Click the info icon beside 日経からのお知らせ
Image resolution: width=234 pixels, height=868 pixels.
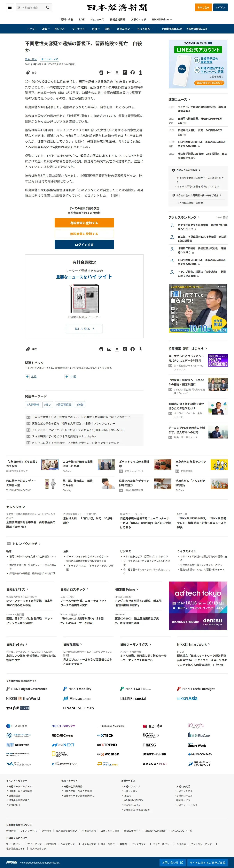pos(174,170)
